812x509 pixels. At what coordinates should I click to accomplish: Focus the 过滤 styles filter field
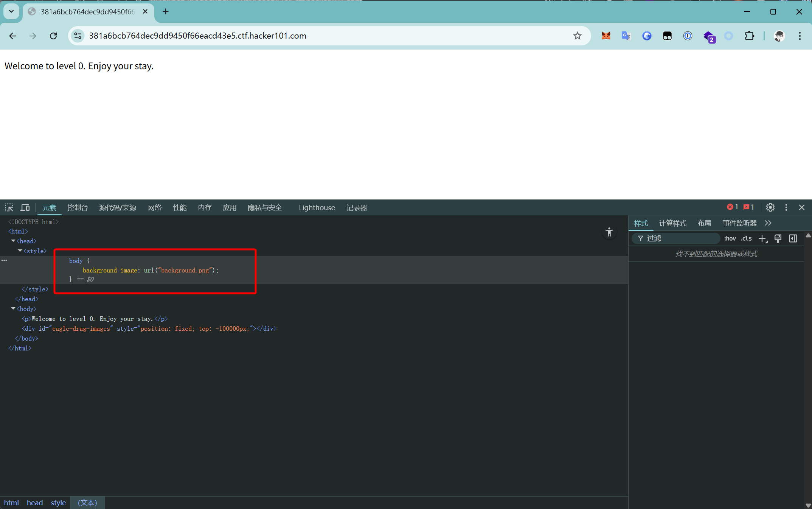(x=676, y=238)
